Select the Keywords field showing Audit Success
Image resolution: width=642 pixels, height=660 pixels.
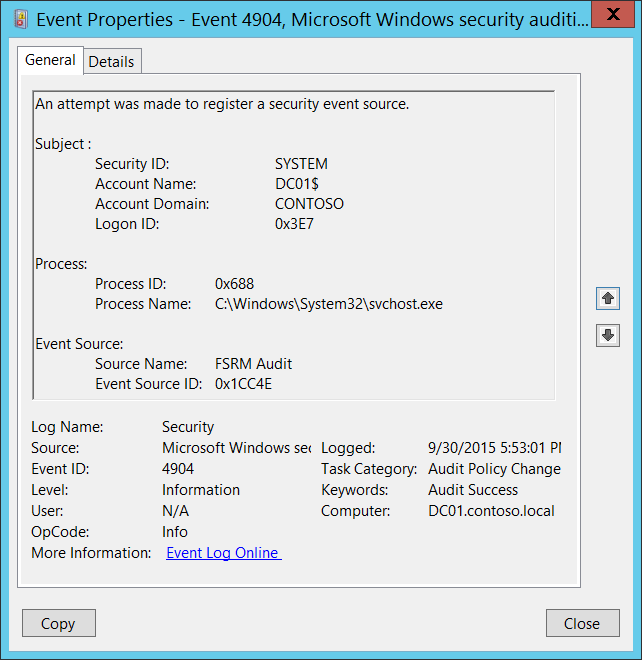pos(473,490)
